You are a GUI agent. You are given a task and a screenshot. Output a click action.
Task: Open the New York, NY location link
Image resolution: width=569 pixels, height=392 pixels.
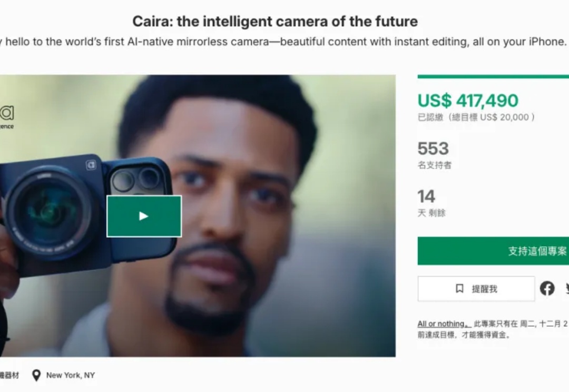[x=70, y=375]
